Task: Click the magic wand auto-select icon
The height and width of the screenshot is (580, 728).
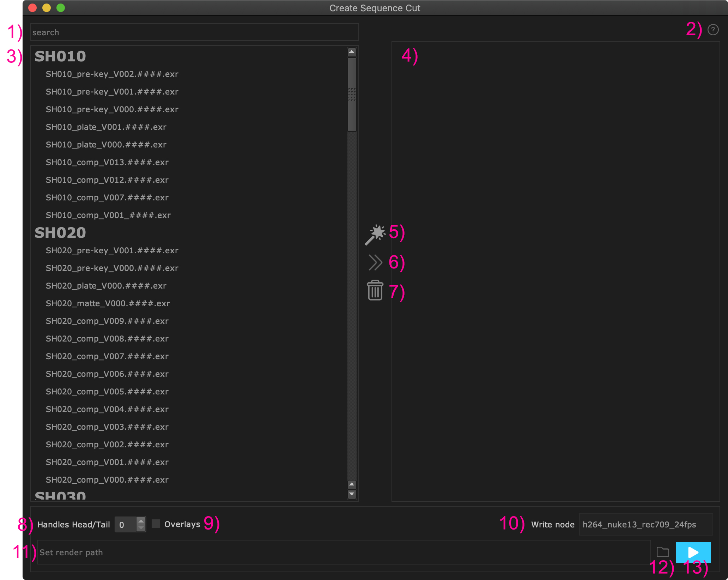Action: (375, 235)
